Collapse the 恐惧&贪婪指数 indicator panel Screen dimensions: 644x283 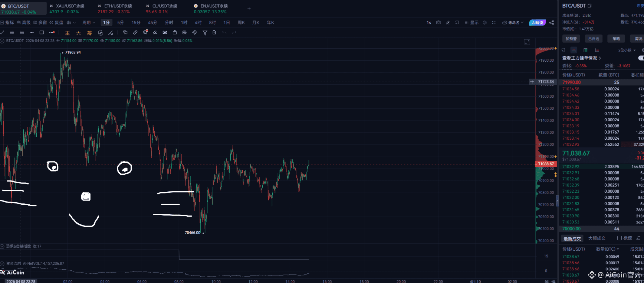(x=2, y=246)
